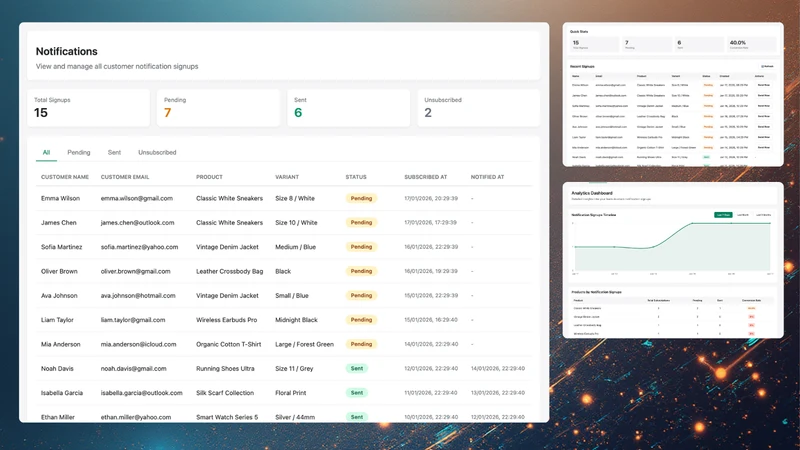Click the Notified At column header
The image size is (800, 450).
point(487,177)
